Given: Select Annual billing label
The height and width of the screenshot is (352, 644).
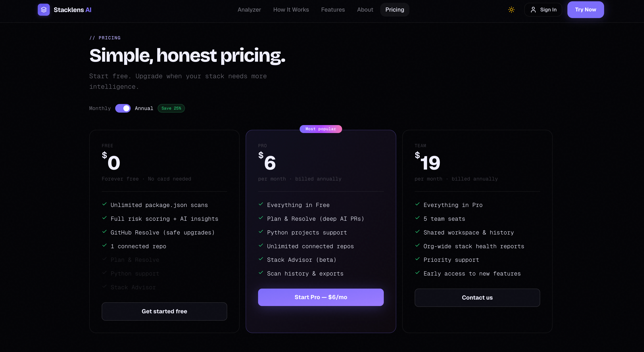Looking at the screenshot, I should pyautogui.click(x=144, y=108).
